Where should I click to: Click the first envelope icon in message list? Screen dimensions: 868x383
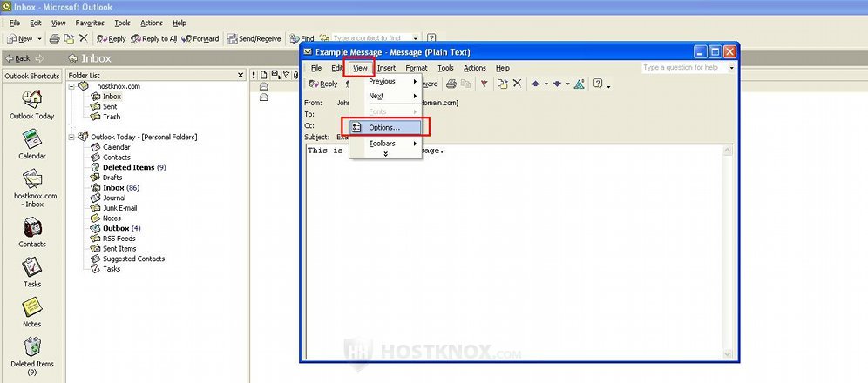pyautogui.click(x=264, y=86)
